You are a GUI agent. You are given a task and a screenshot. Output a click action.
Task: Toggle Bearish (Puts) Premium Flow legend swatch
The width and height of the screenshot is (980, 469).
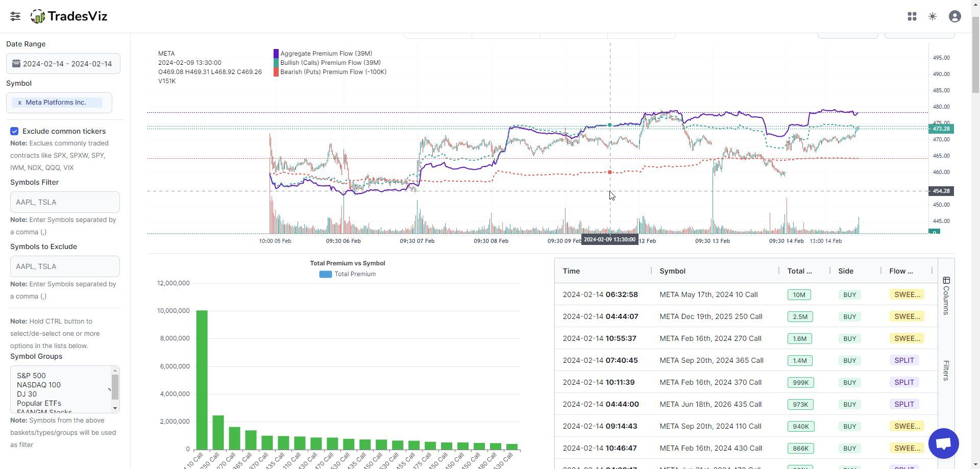tap(276, 72)
